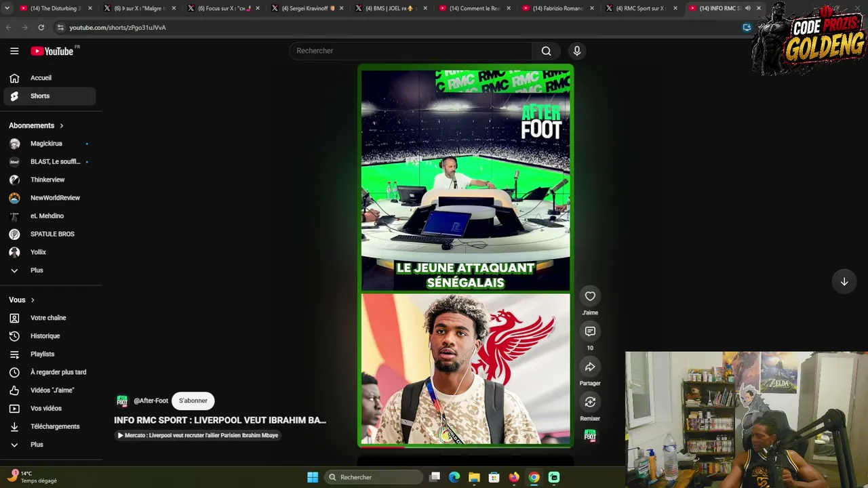Select Shorts in the sidebar
Image resolution: width=868 pixels, height=488 pixels.
(x=50, y=96)
